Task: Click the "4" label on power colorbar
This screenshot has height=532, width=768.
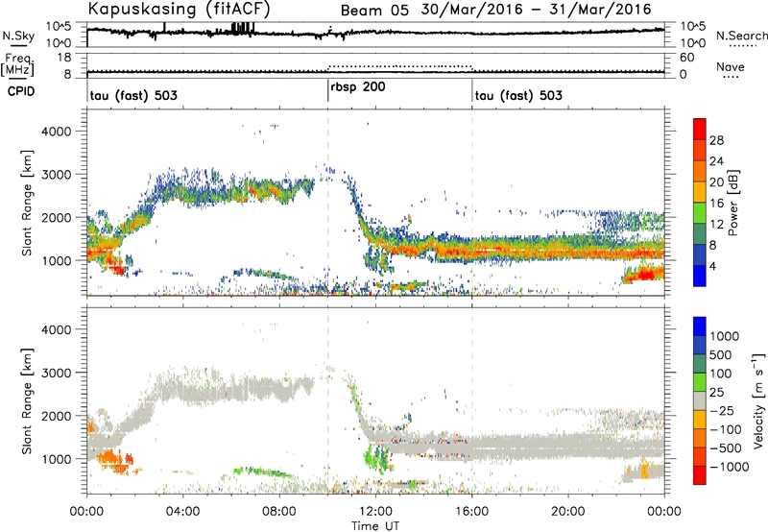Action: [713, 267]
